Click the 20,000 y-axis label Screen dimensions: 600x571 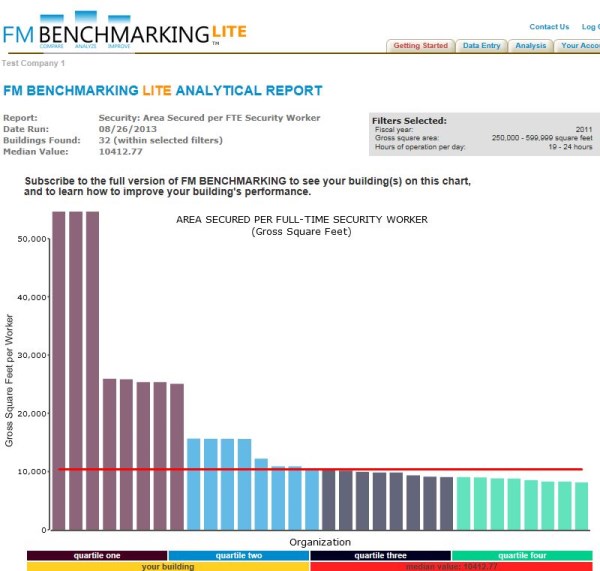[x=32, y=414]
